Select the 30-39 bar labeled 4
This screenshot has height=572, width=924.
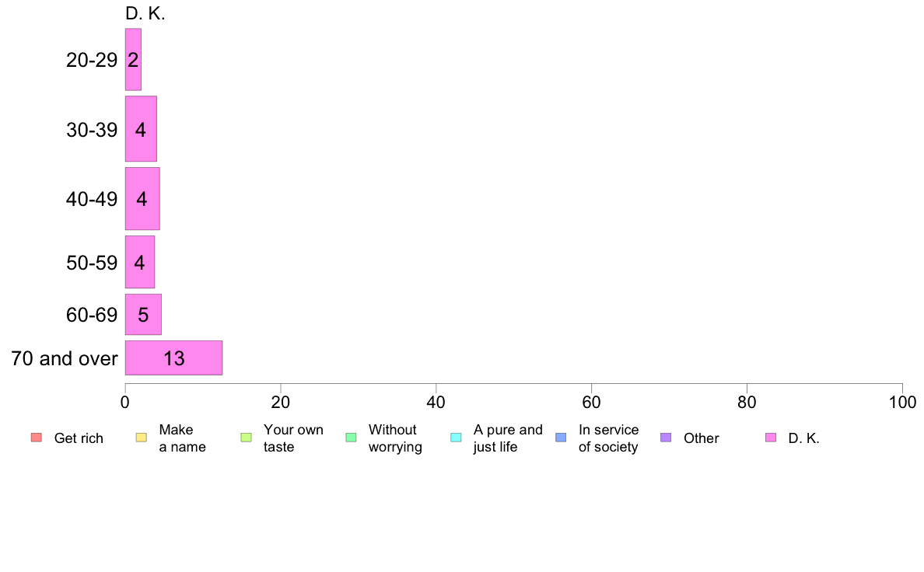[141, 129]
